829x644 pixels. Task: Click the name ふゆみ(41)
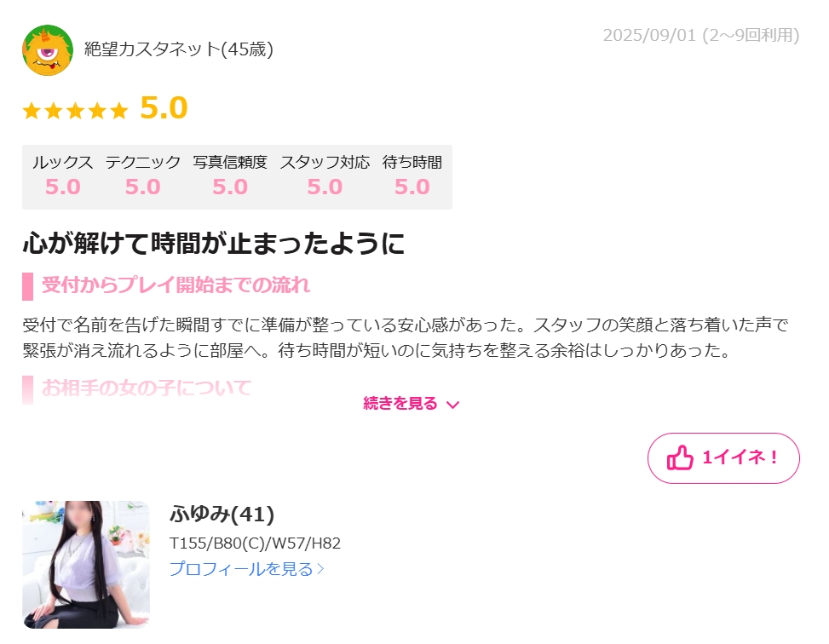click(x=222, y=514)
